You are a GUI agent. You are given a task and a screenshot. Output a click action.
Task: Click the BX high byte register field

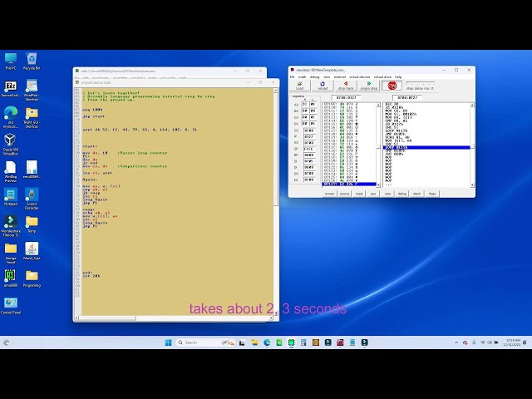[x=305, y=111]
